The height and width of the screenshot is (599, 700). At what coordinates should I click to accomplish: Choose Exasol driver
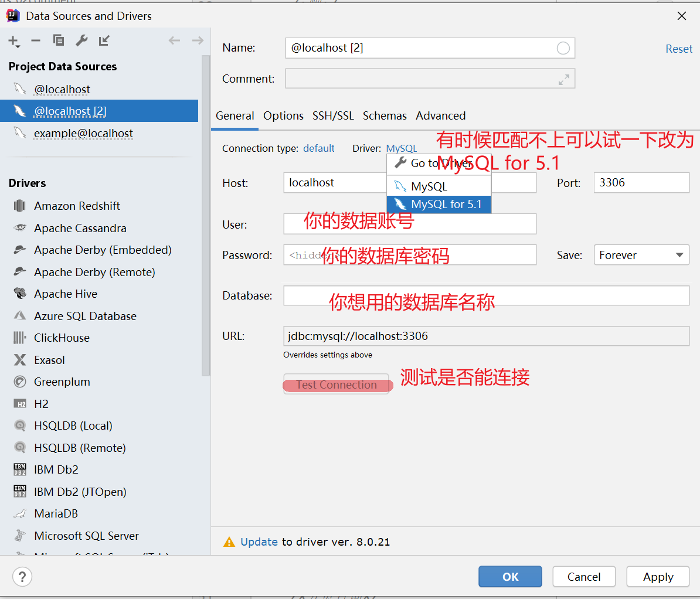coord(49,360)
